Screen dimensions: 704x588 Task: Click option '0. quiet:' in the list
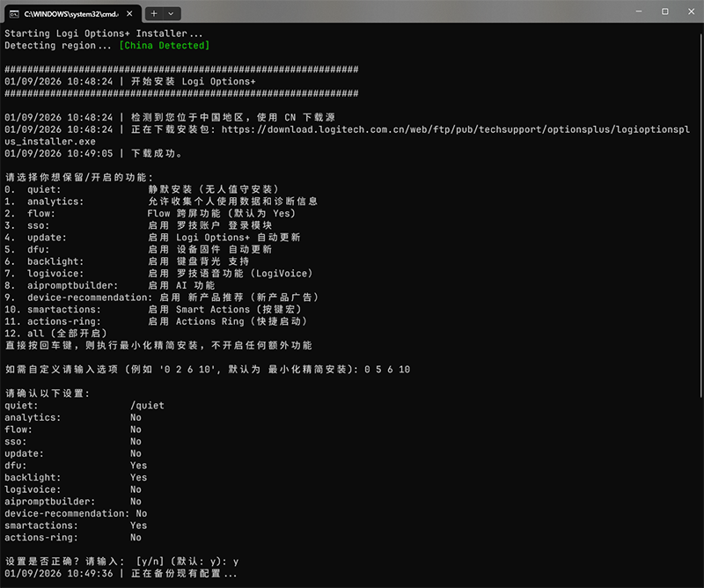click(x=142, y=189)
